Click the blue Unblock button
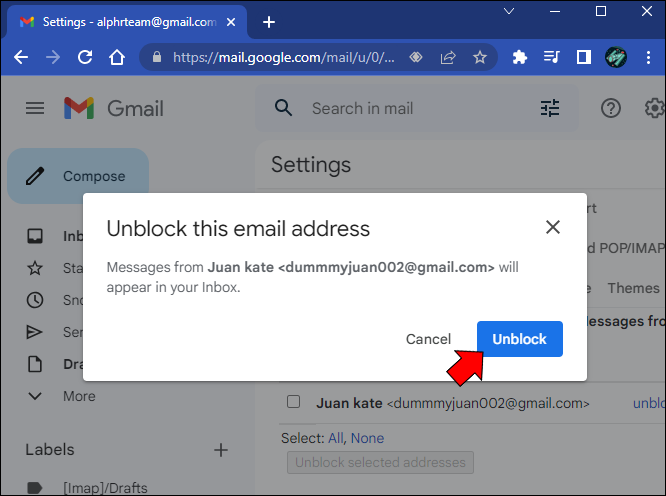666x496 pixels. click(x=519, y=339)
